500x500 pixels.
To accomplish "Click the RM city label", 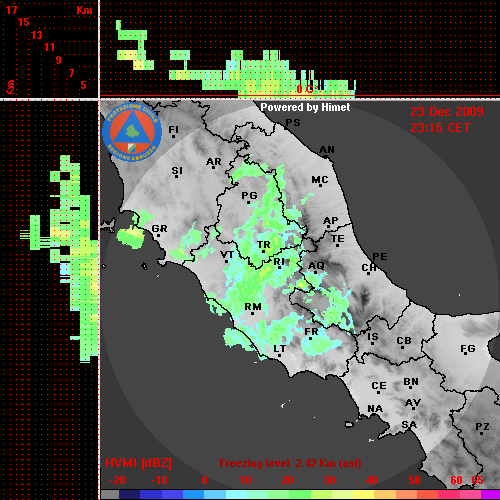I will click(x=253, y=307).
